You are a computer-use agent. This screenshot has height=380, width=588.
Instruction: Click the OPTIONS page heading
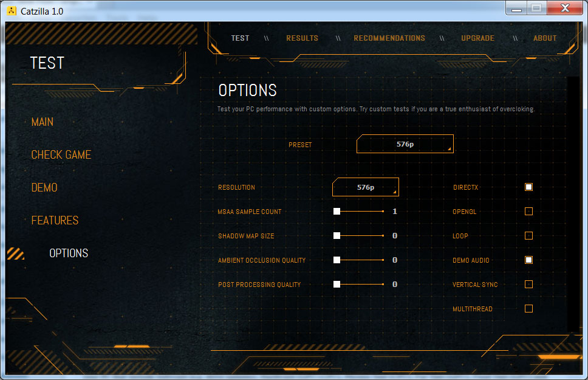tap(247, 91)
